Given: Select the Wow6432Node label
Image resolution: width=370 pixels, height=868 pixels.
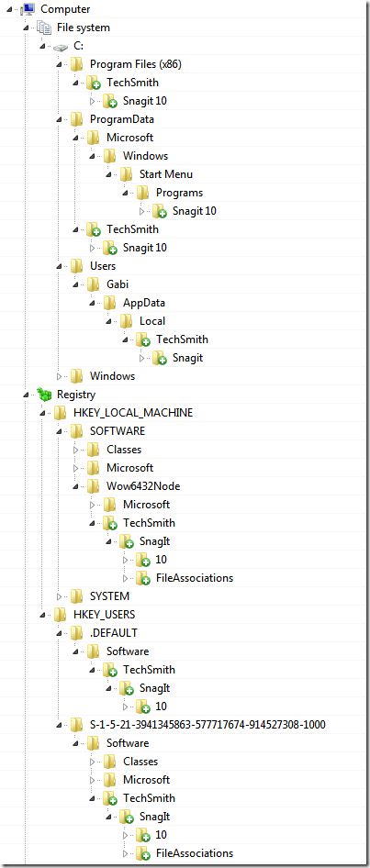Looking at the screenshot, I should (x=143, y=486).
